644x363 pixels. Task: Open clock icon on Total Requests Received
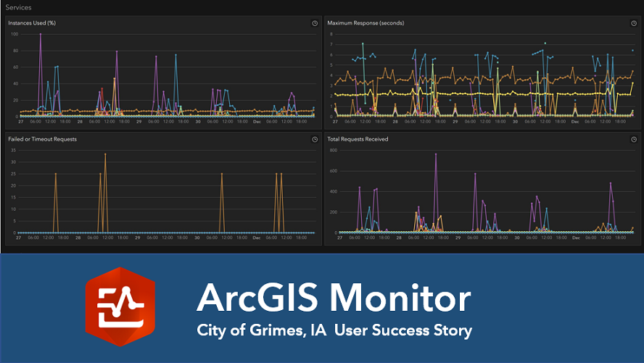tap(634, 139)
